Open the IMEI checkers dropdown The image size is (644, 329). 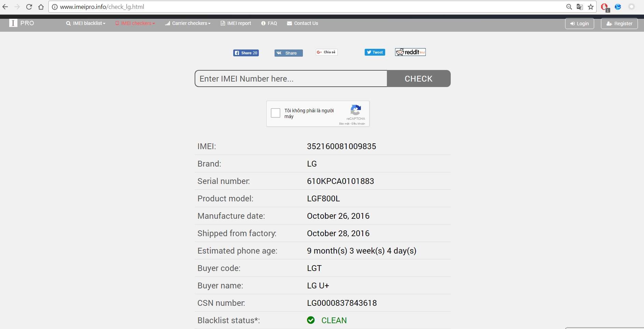[135, 23]
